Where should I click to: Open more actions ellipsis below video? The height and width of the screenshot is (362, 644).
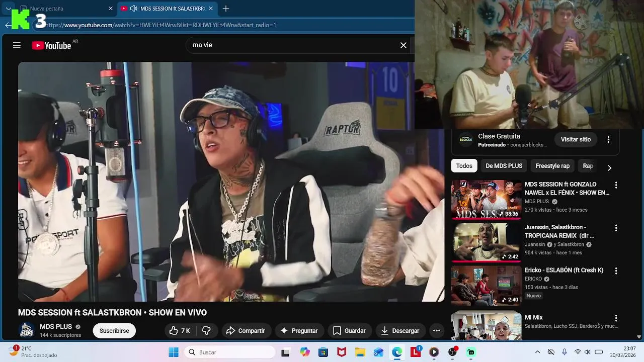(x=437, y=330)
